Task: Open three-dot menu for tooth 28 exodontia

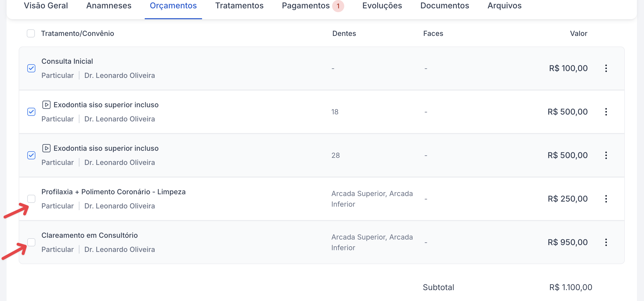Action: (606, 155)
